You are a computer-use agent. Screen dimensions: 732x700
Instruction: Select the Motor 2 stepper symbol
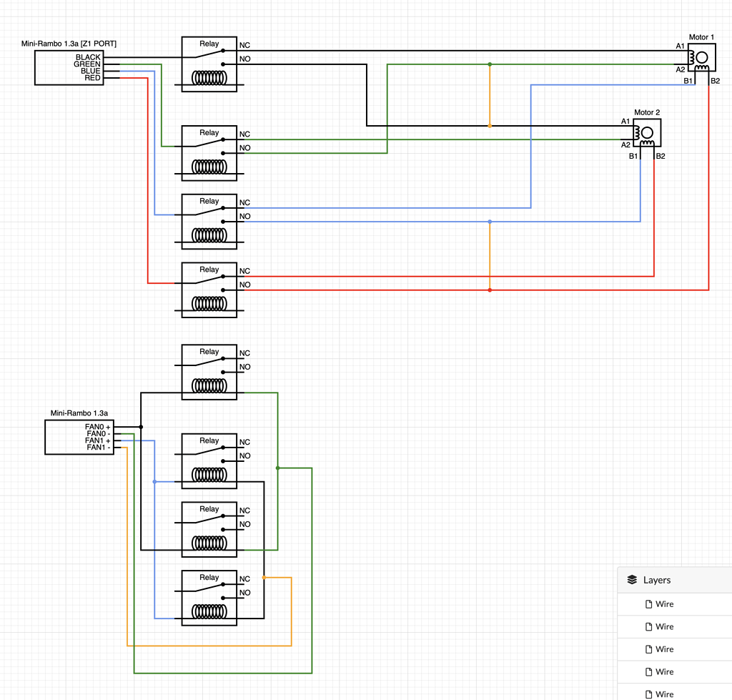pyautogui.click(x=646, y=133)
